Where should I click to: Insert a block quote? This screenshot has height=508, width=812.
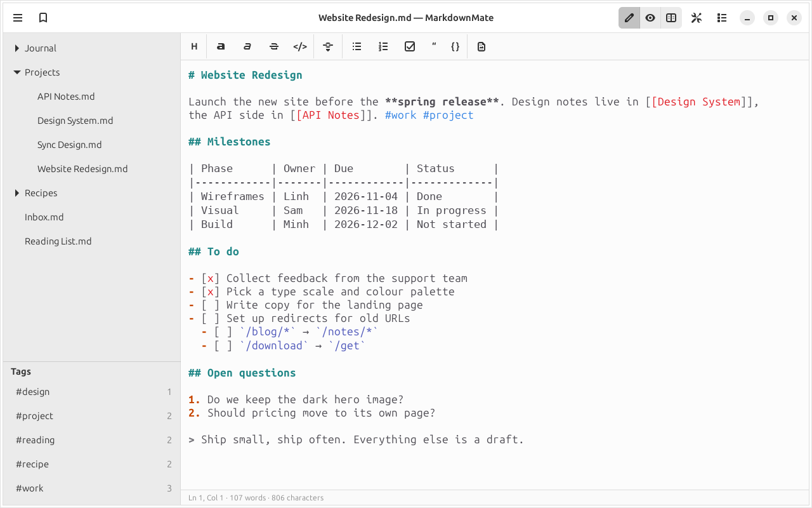pyautogui.click(x=434, y=46)
